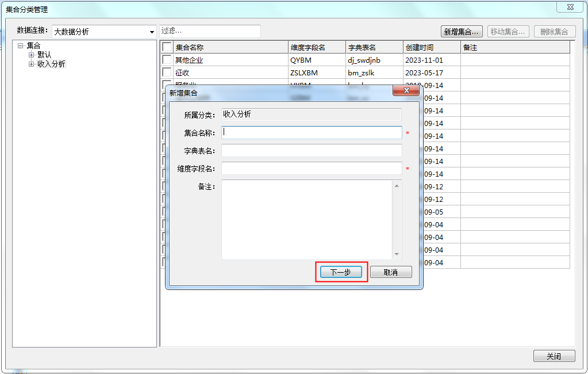Expand the 收入分析 tree node
Screen dimensions: 588x374
(32, 64)
